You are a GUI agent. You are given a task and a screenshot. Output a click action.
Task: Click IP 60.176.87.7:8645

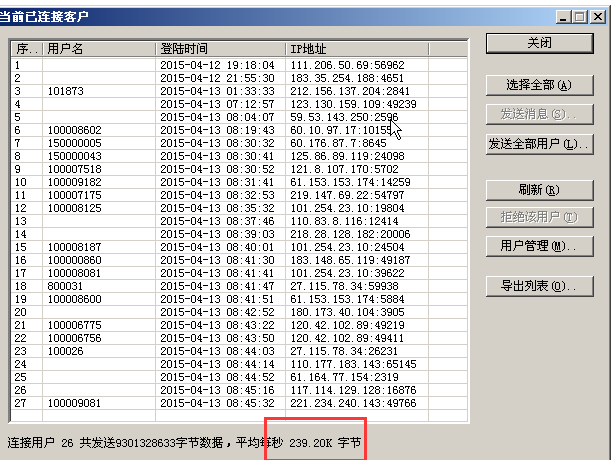pyautogui.click(x=338, y=143)
